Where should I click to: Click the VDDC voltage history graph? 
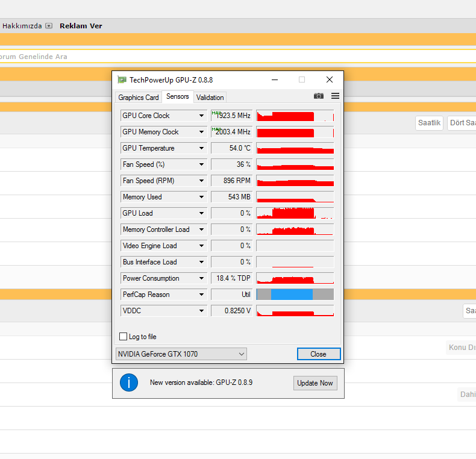tap(295, 311)
